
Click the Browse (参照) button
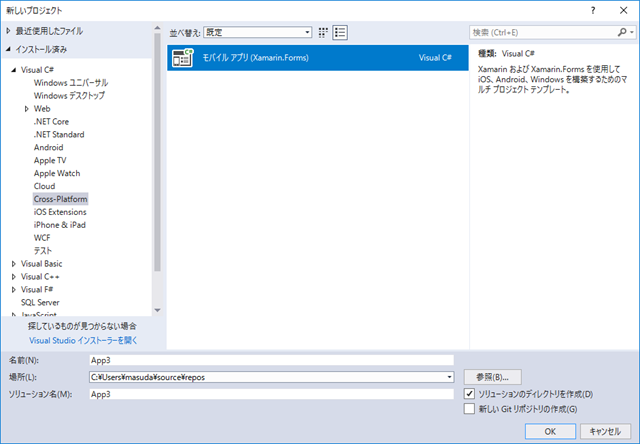pos(492,377)
